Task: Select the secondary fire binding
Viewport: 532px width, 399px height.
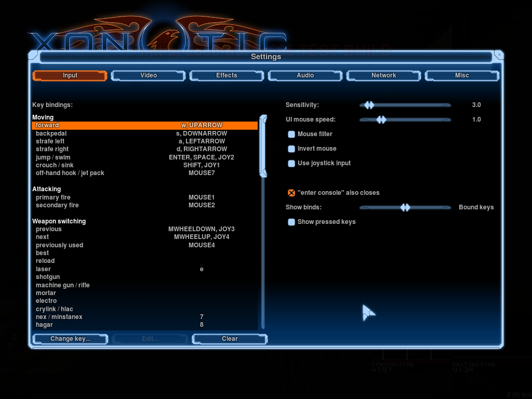Action: click(x=145, y=205)
